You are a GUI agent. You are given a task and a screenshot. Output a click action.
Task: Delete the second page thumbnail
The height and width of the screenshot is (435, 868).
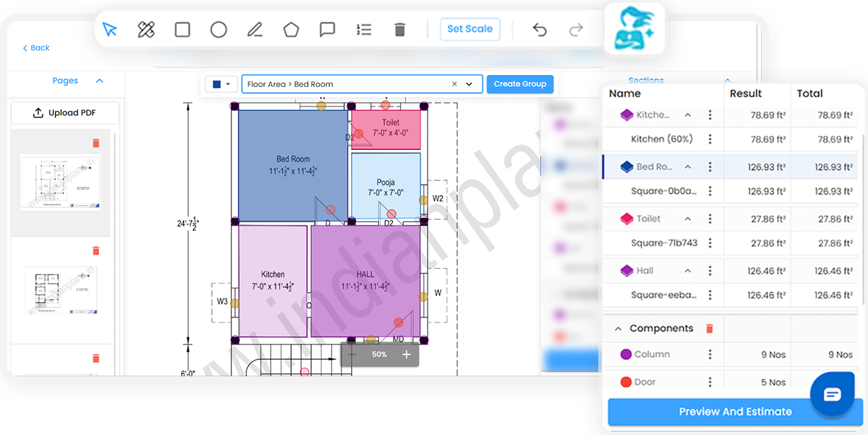(x=96, y=250)
